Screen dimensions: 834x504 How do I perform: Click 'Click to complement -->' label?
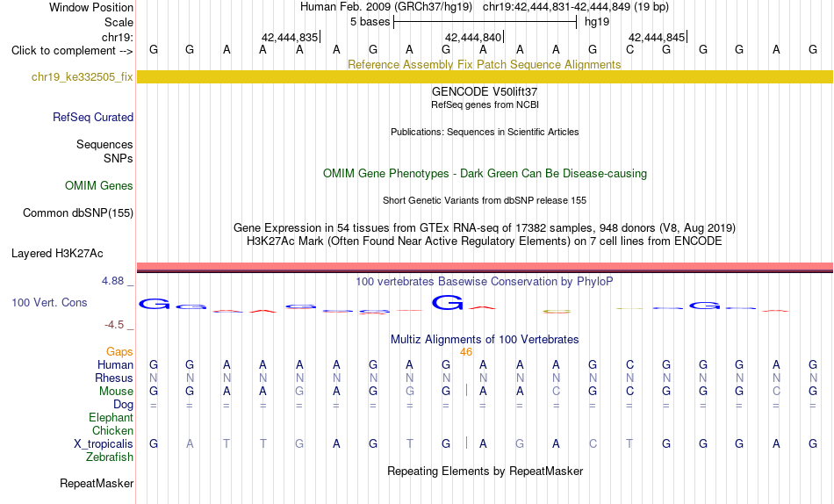pyautogui.click(x=72, y=51)
